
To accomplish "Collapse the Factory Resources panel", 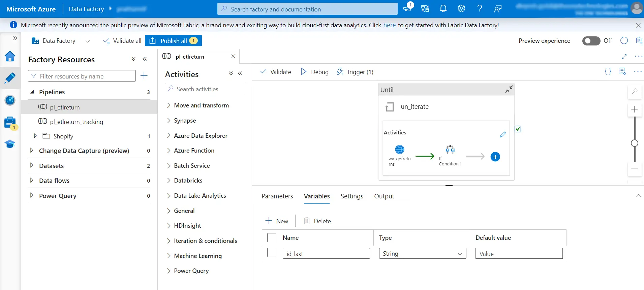I will pyautogui.click(x=145, y=59).
